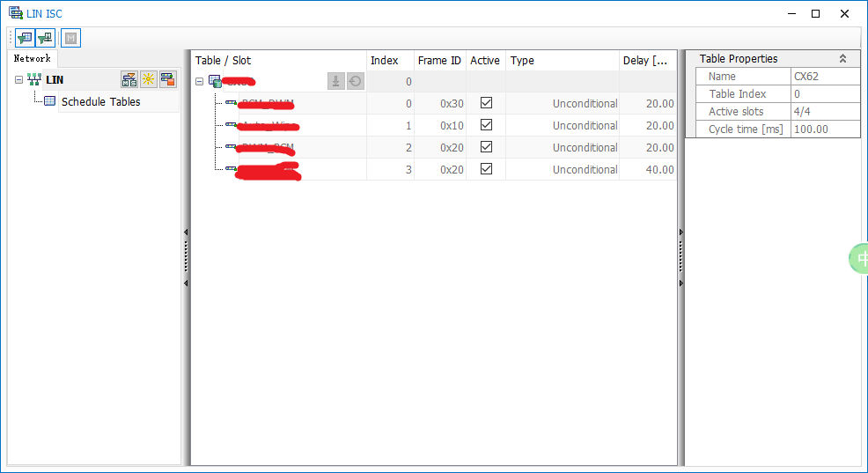Click the master/slave icon in LIN row
The height and width of the screenshot is (473, 868).
(129, 80)
